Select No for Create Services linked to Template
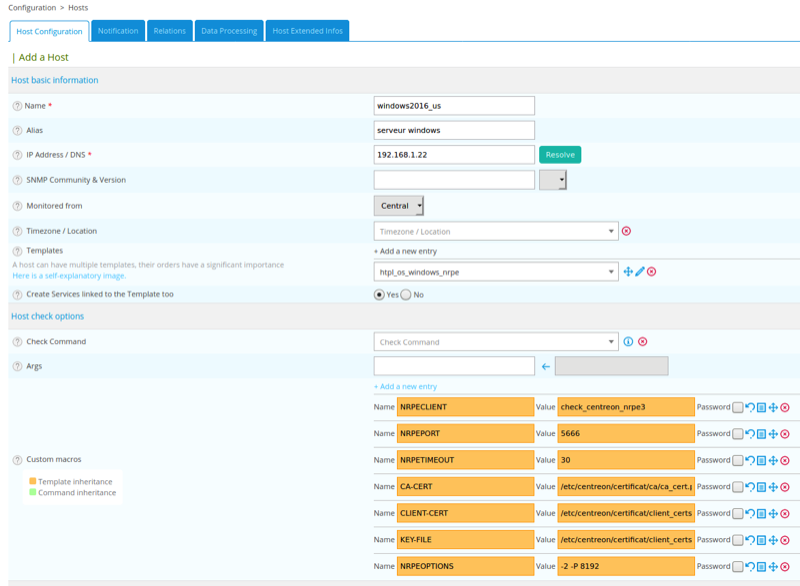This screenshot has height=586, width=800. click(x=406, y=295)
